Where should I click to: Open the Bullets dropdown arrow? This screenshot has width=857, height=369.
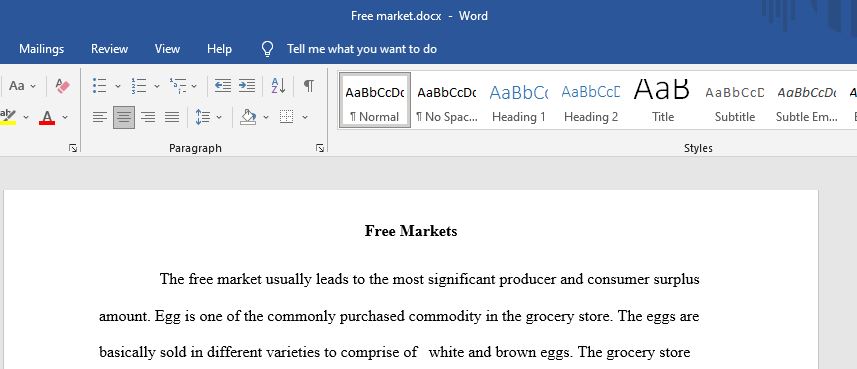[x=118, y=86]
